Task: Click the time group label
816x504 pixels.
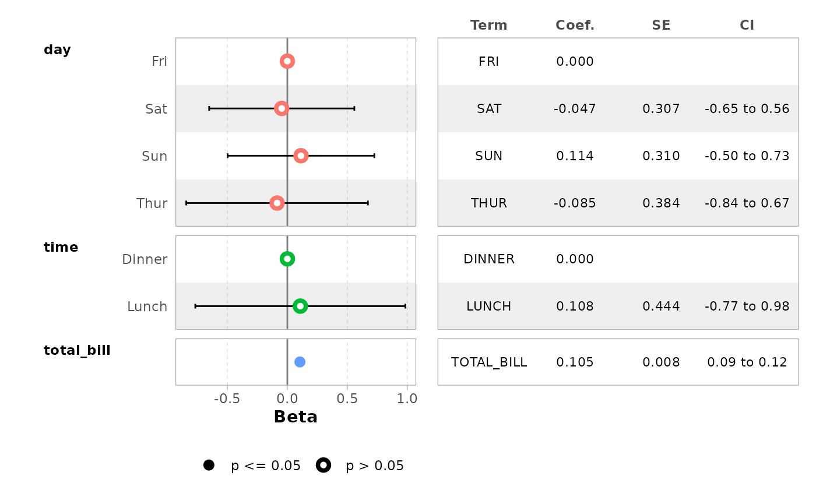Action: point(61,247)
